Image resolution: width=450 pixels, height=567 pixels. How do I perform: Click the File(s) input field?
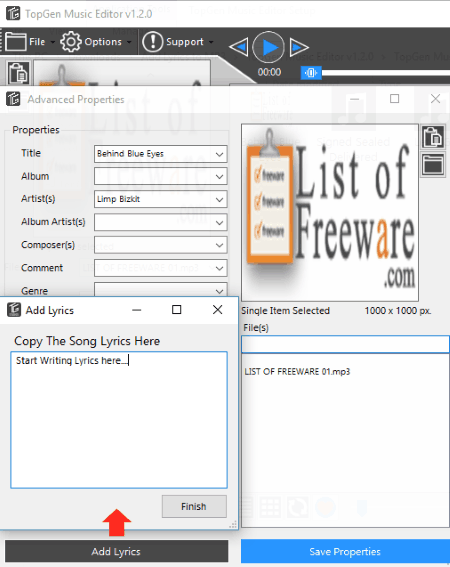coord(345,344)
